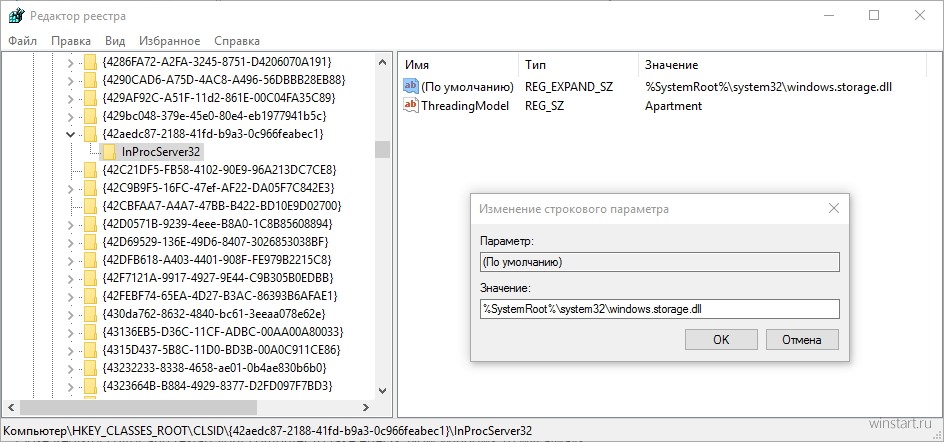
Task: Click the folder icon of {429bc048-379e-45e0-80e4-eb1977941b5c}
Action: pyautogui.click(x=90, y=116)
